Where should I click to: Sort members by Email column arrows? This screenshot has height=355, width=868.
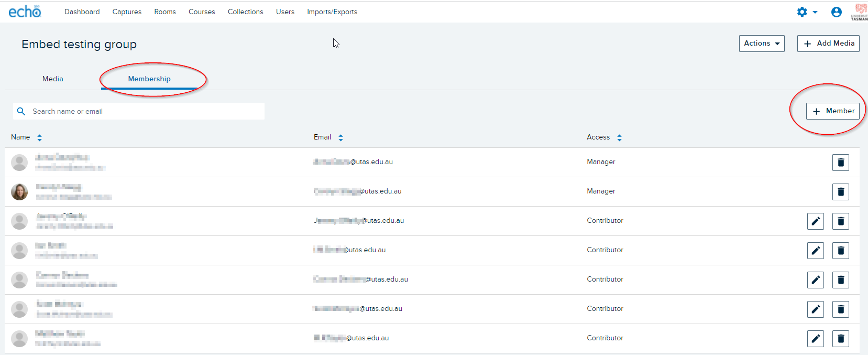(340, 137)
